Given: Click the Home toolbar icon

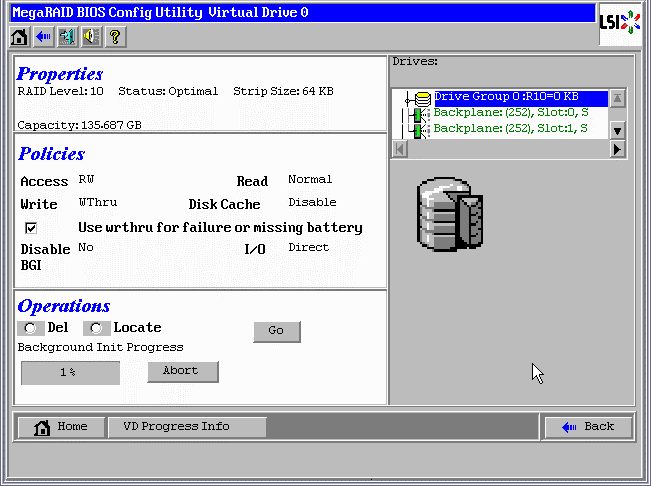Looking at the screenshot, I should pyautogui.click(x=20, y=37).
